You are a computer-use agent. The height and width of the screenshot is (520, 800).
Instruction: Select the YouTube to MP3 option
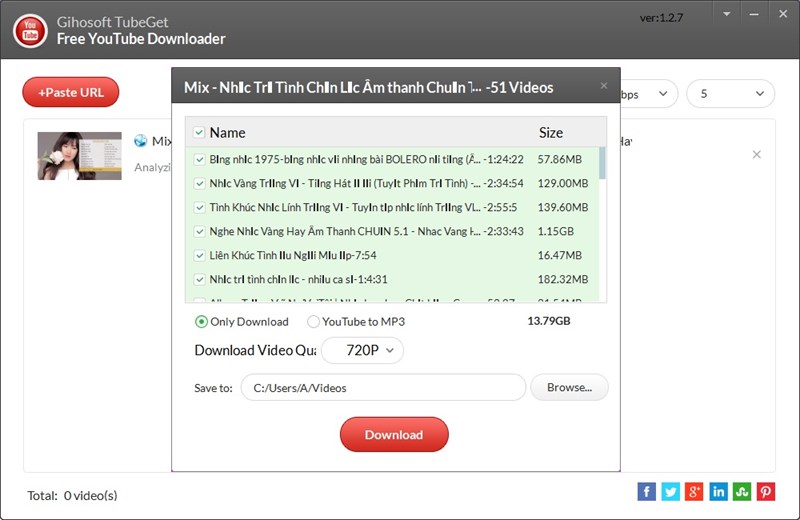314,322
